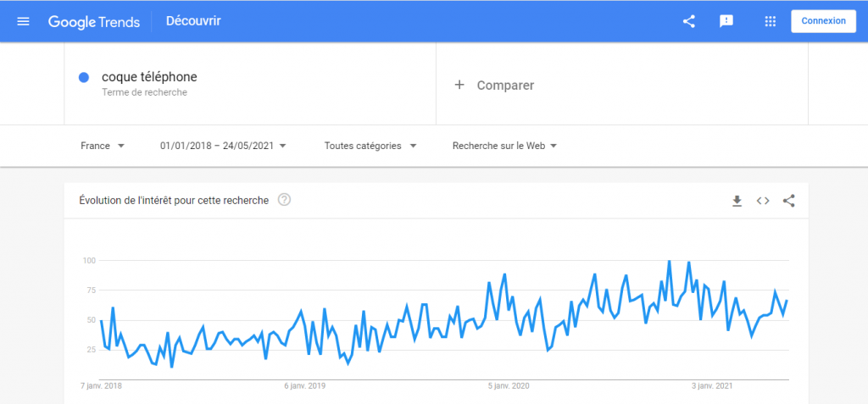The width and height of the screenshot is (868, 404).
Task: Open the hamburger main menu
Action: [23, 21]
